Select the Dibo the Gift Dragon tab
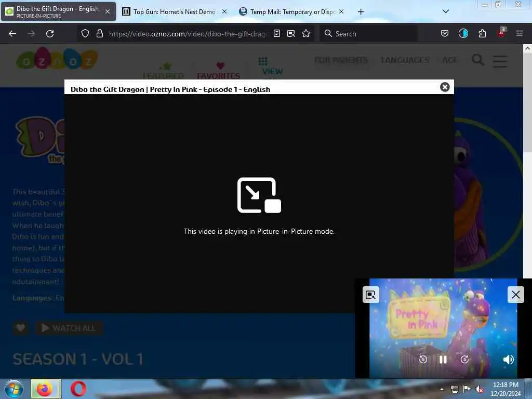The width and height of the screenshot is (532, 399). 58,11
